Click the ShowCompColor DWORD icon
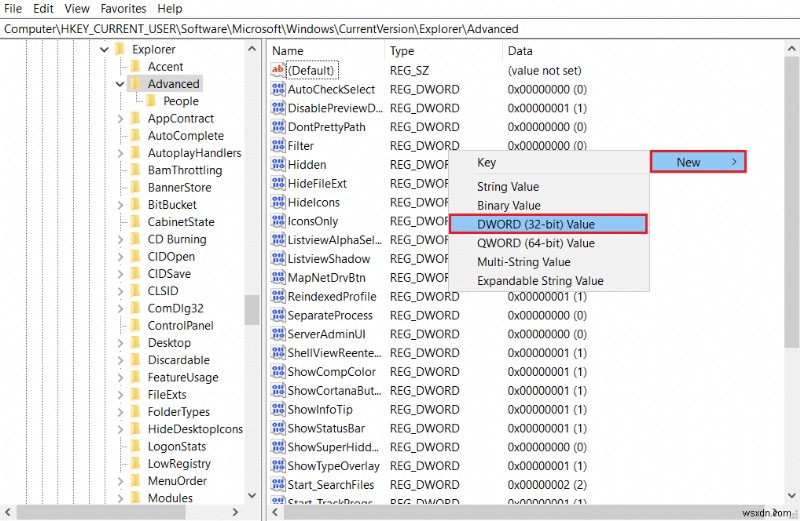The image size is (800, 521). [x=278, y=372]
